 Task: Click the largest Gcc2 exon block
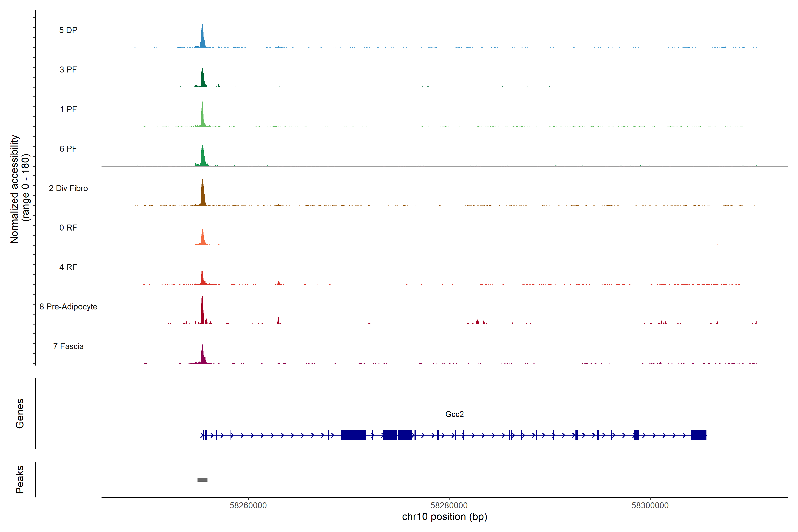click(354, 435)
